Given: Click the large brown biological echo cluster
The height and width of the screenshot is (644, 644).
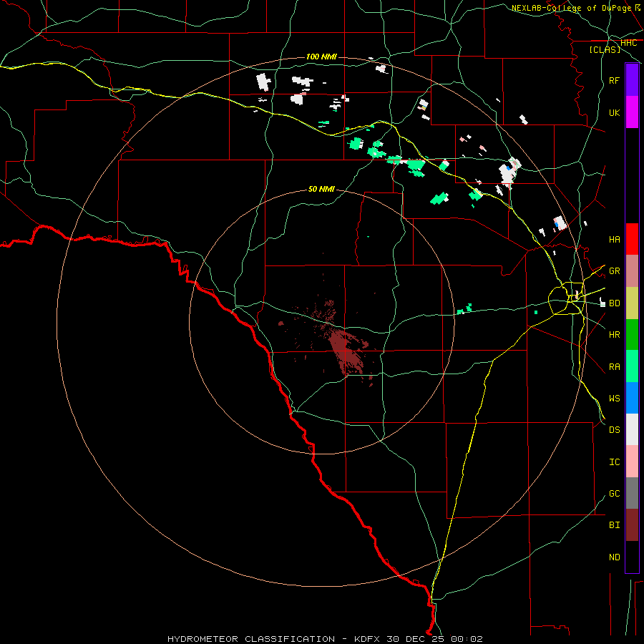Looking at the screenshot, I should coord(347,351).
